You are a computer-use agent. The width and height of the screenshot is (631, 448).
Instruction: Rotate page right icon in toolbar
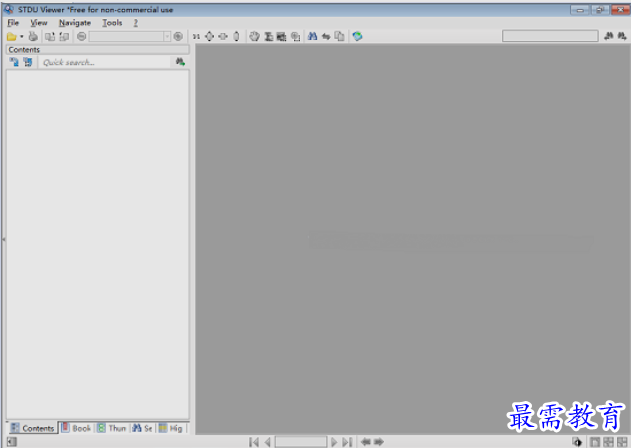click(x=64, y=37)
